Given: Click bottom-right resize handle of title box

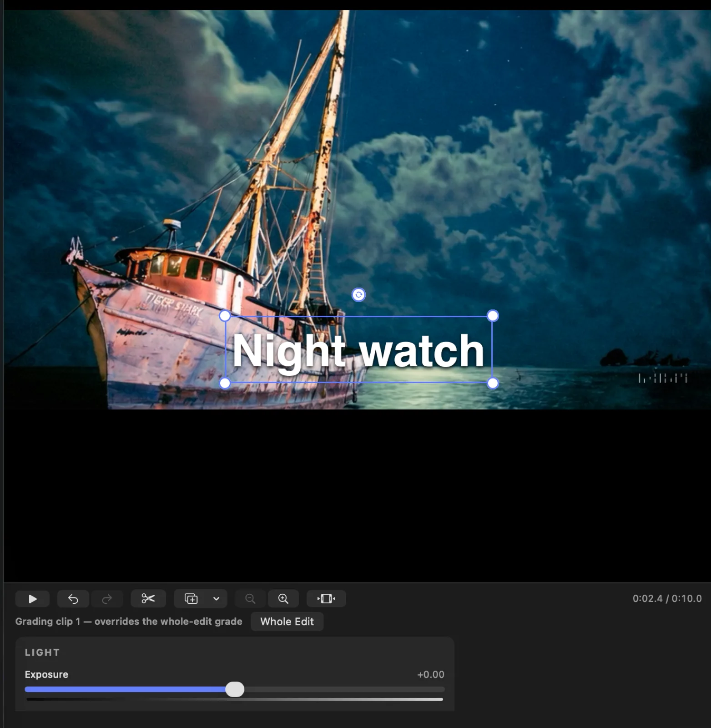Looking at the screenshot, I should click(x=493, y=384).
